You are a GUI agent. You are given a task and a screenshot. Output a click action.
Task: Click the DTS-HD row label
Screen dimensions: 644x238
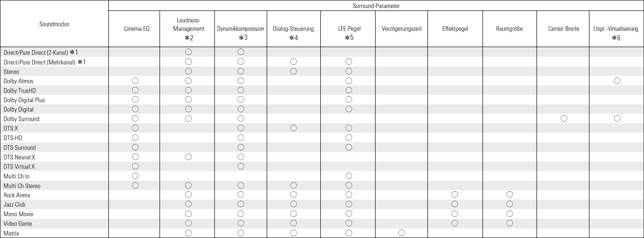[x=13, y=138]
